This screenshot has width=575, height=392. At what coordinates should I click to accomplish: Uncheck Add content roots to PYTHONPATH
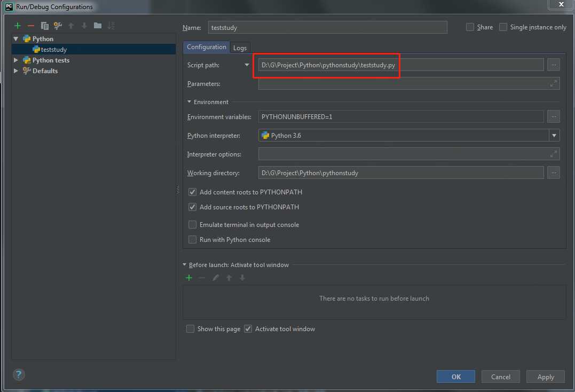tap(192, 192)
